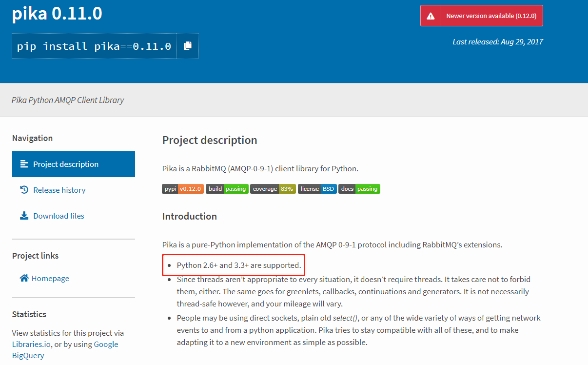The height and width of the screenshot is (365, 588).
Task: Click the pypi v0.12.0 badge
Action: coord(183,189)
